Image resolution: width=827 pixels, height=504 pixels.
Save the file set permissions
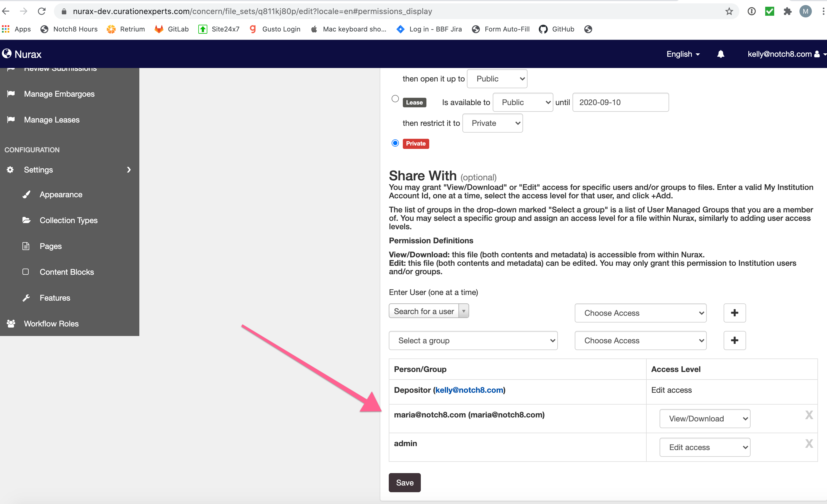pyautogui.click(x=405, y=483)
